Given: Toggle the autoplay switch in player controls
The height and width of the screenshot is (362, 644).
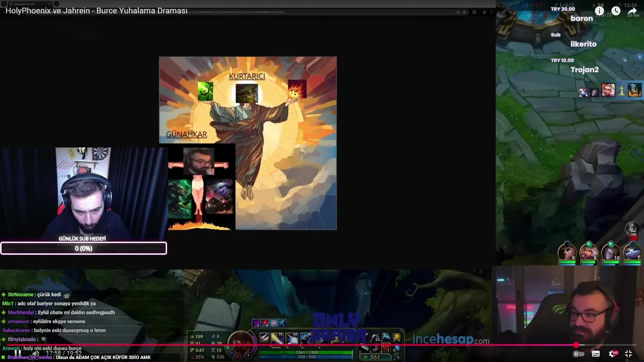Looking at the screenshot, I should coord(579,354).
